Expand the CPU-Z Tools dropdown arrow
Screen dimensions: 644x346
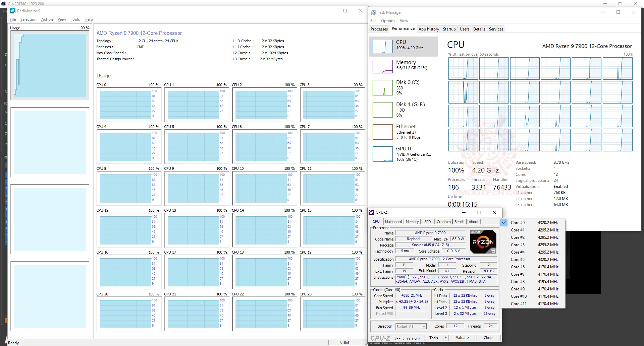tap(446, 338)
